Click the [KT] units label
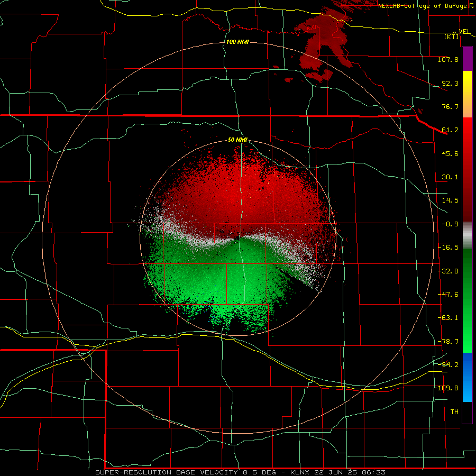 click(452, 36)
